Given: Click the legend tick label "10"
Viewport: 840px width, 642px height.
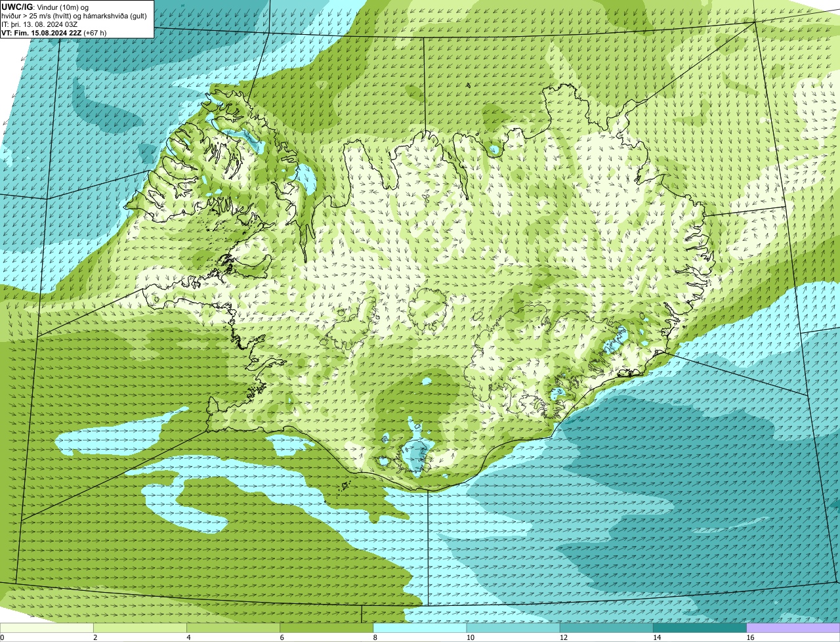Looking at the screenshot, I should tap(470, 637).
